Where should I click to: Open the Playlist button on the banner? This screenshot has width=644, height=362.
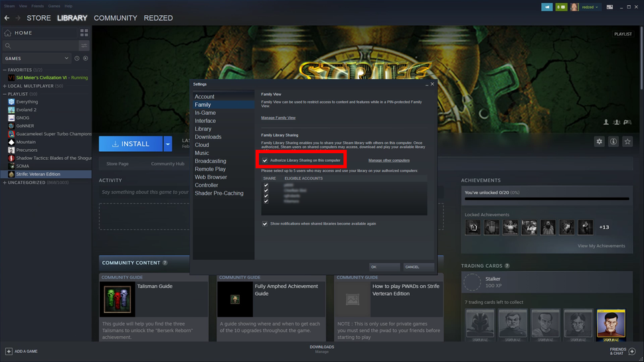[623, 34]
